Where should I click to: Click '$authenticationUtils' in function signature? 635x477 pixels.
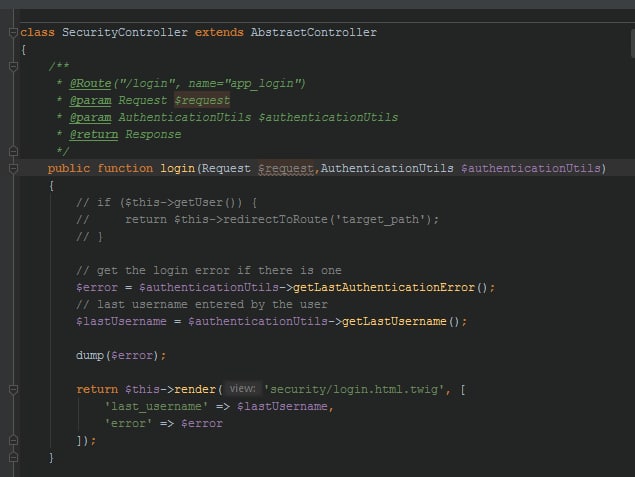531,168
